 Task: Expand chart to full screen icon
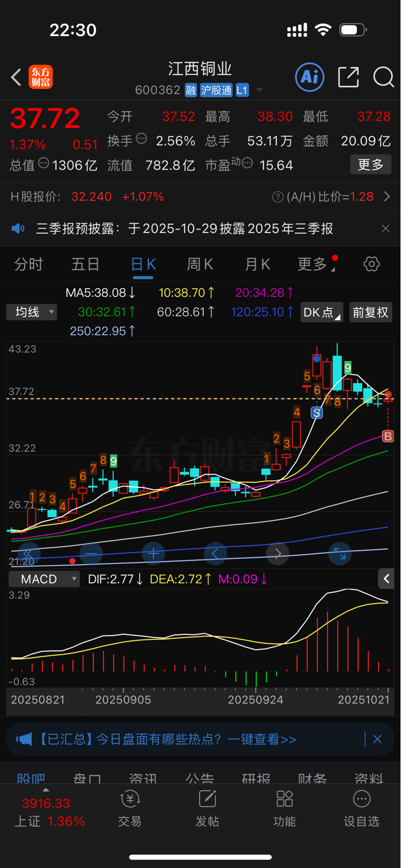click(339, 554)
